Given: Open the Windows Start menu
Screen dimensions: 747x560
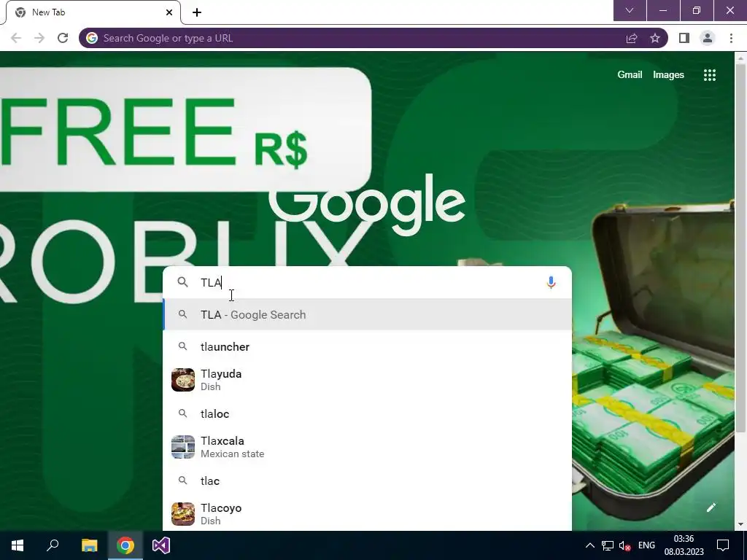Looking at the screenshot, I should (x=18, y=545).
